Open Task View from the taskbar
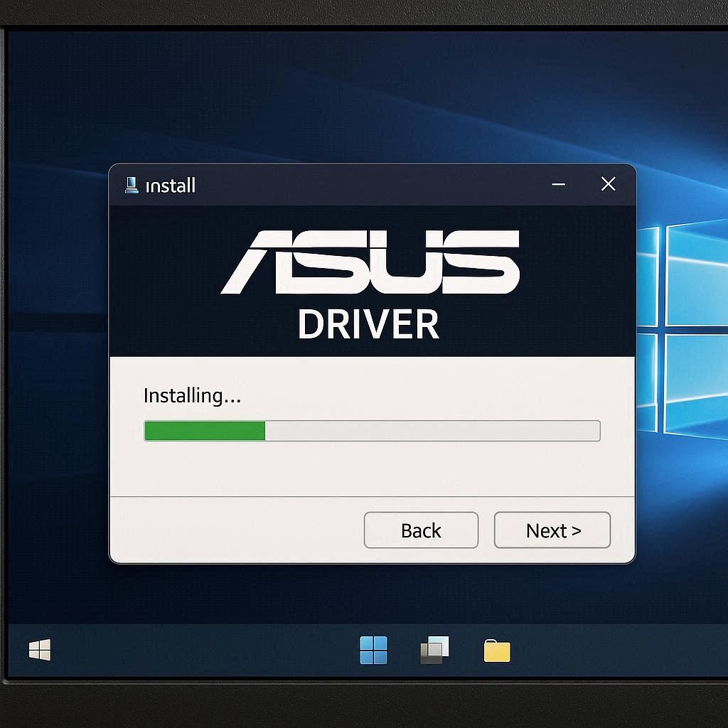This screenshot has height=728, width=728. (434, 650)
